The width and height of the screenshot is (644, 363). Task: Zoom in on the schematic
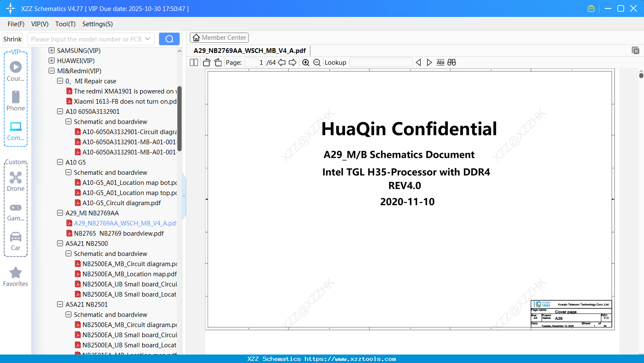306,63
